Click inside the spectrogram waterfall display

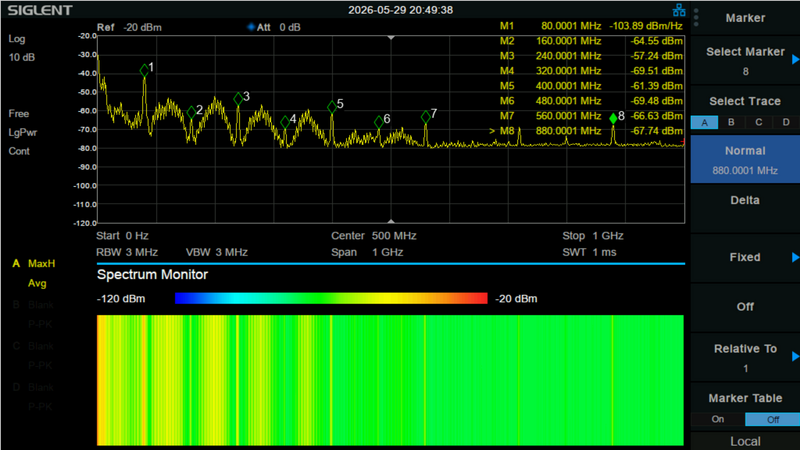[x=390, y=380]
